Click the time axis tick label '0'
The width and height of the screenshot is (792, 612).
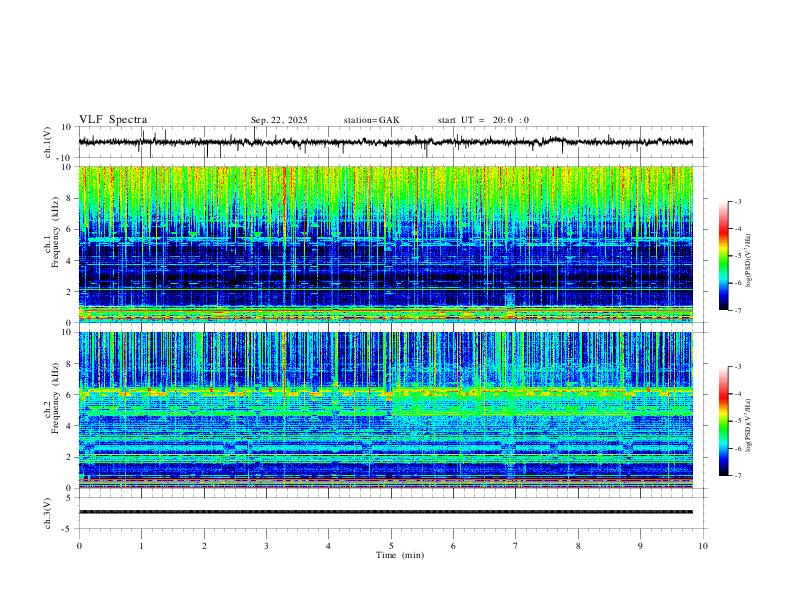tap(79, 546)
